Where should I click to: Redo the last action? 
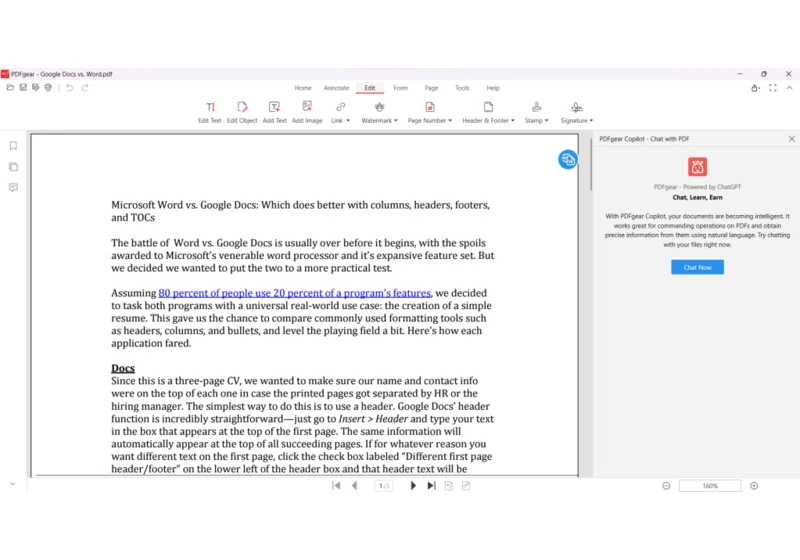coord(85,88)
